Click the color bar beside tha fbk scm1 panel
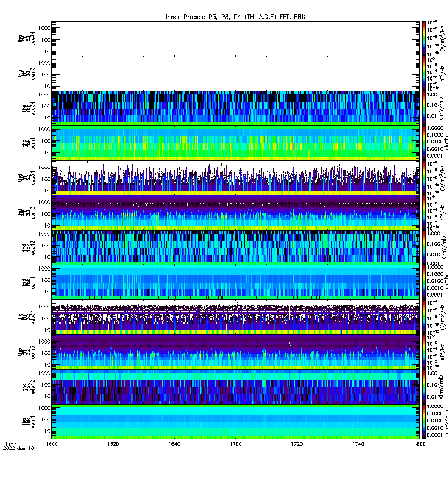Viewport: 448px width, 478px height. [424, 143]
